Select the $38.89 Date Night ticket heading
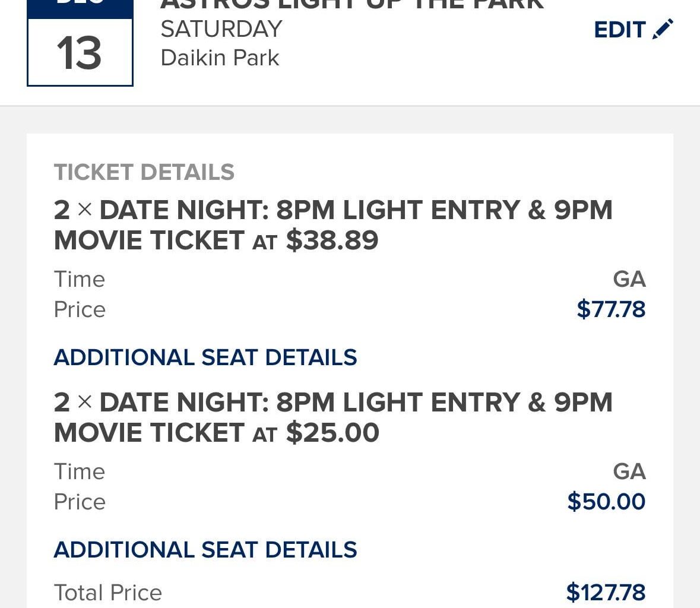The width and height of the screenshot is (700, 608). [x=332, y=224]
